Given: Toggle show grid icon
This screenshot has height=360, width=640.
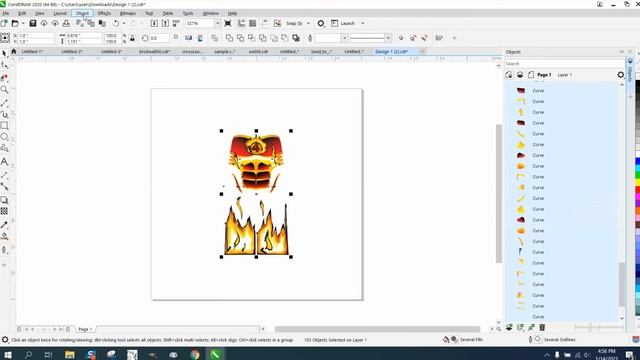Looking at the screenshot, I should pos(253,23).
